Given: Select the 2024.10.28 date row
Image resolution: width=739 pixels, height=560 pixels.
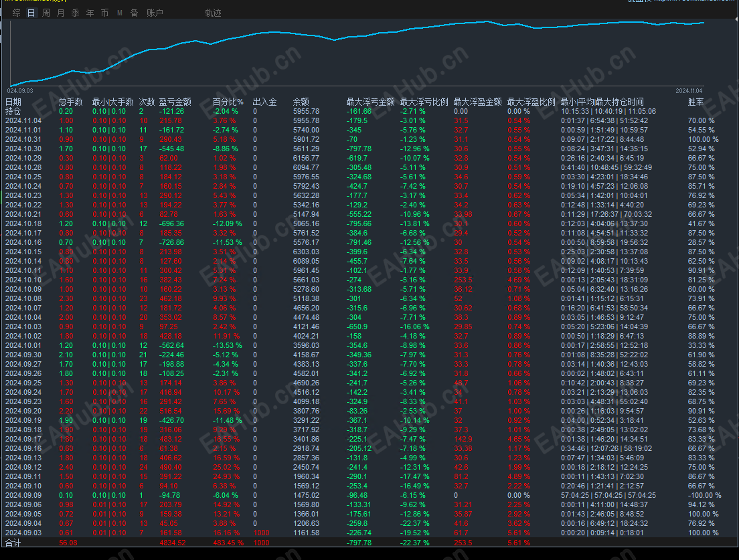Looking at the screenshot, I should click(x=23, y=167).
